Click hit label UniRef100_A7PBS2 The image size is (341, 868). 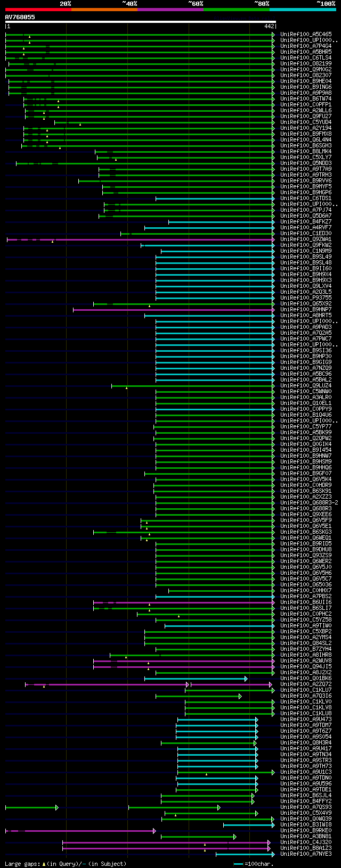point(306,597)
